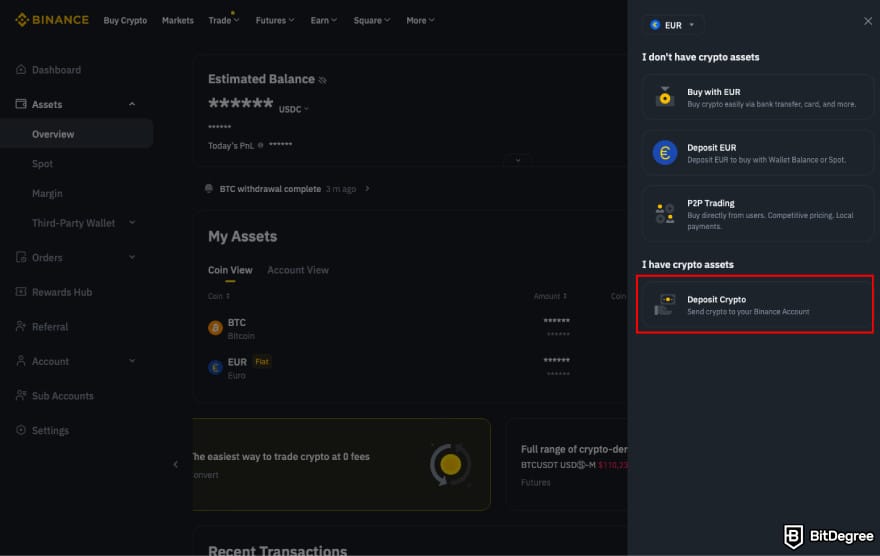This screenshot has height=556, width=880.
Task: Expand the Third-Party Wallet chevron
Action: (x=132, y=223)
